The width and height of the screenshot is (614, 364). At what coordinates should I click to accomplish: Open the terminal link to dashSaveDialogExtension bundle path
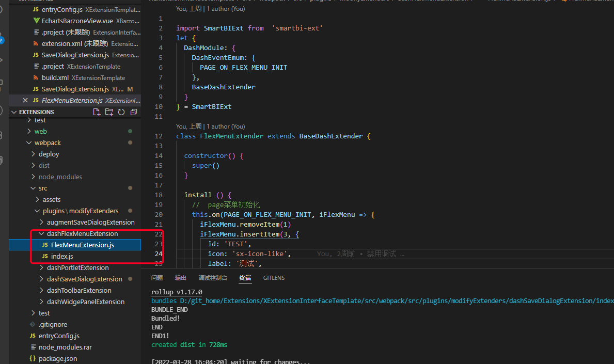[397, 300]
